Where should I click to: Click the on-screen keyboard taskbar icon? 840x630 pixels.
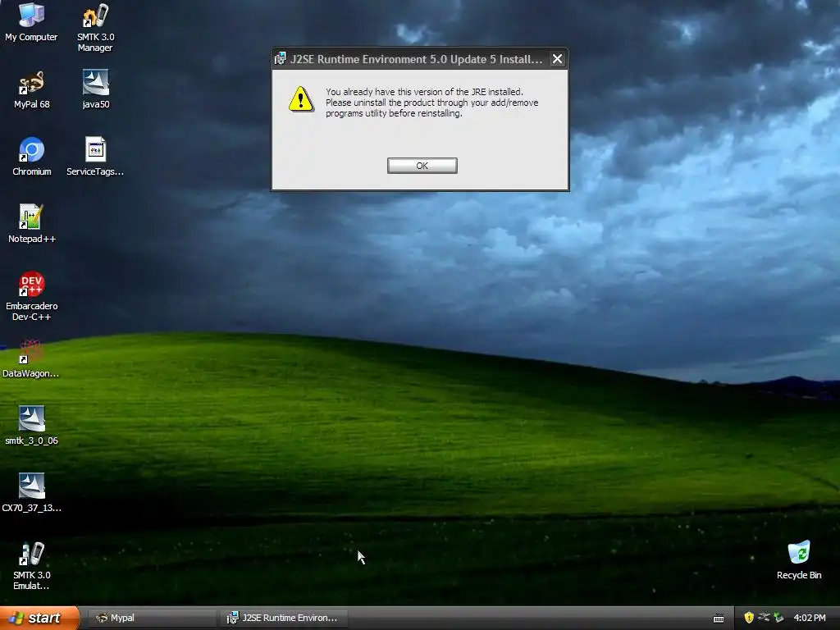[x=719, y=619]
